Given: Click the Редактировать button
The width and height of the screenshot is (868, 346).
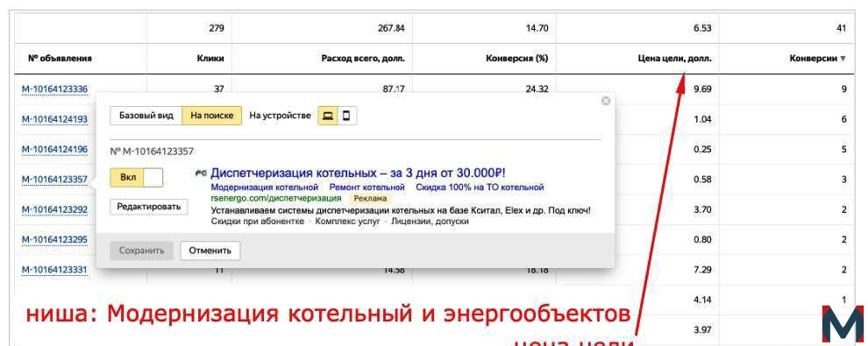Looking at the screenshot, I should tap(149, 207).
